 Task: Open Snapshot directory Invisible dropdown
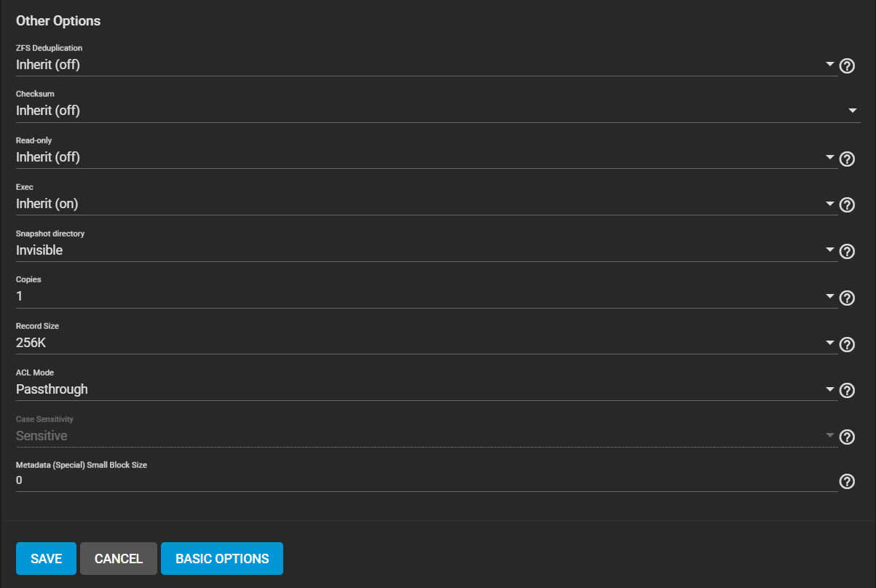tap(427, 250)
